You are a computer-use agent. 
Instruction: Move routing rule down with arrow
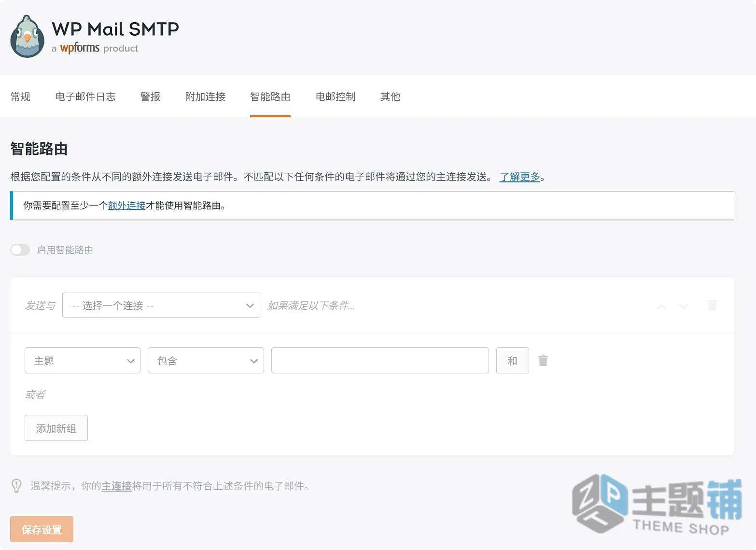point(684,306)
